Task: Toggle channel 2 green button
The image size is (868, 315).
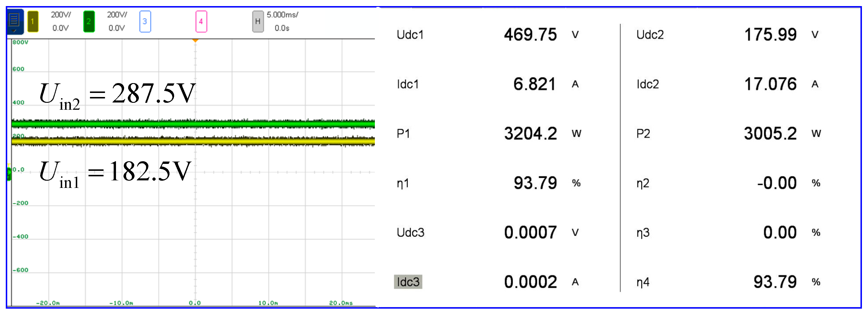Action: 89,22
